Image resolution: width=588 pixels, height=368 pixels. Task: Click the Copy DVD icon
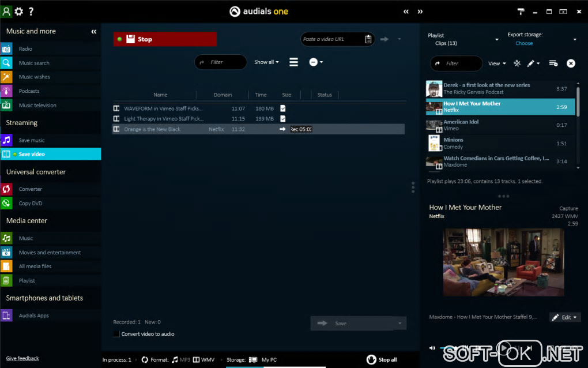(6, 203)
